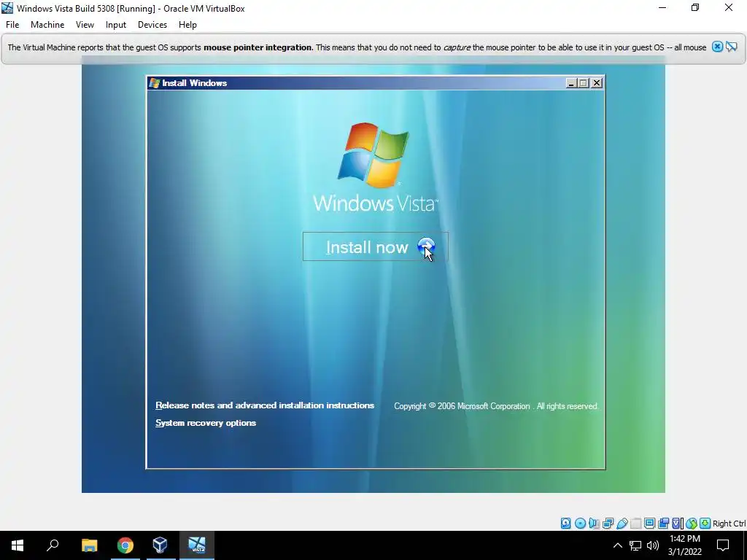
Task: Click the Install now button
Action: pyautogui.click(x=376, y=246)
